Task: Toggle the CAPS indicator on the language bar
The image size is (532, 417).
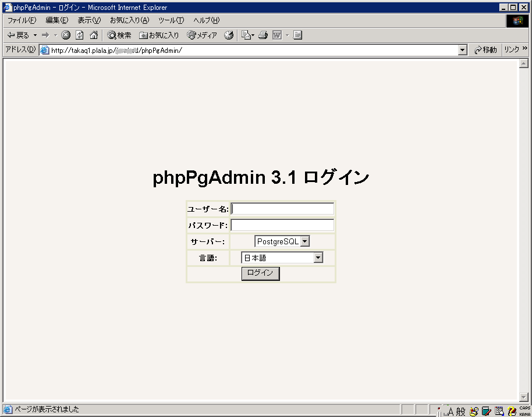Action: [524, 408]
